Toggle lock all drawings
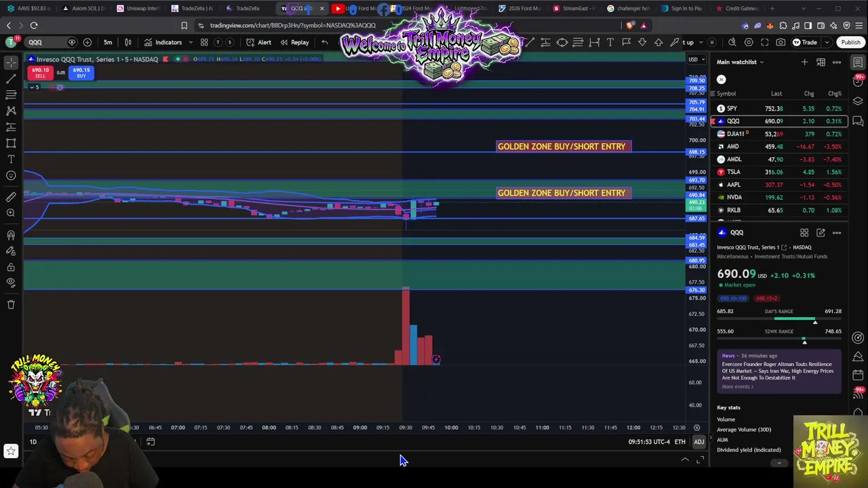 tap(11, 268)
